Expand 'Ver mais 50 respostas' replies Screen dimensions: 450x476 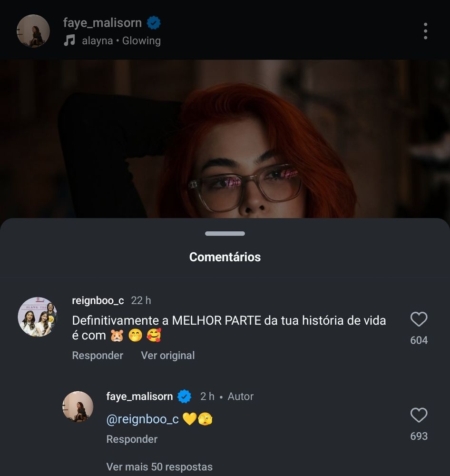[x=159, y=466]
